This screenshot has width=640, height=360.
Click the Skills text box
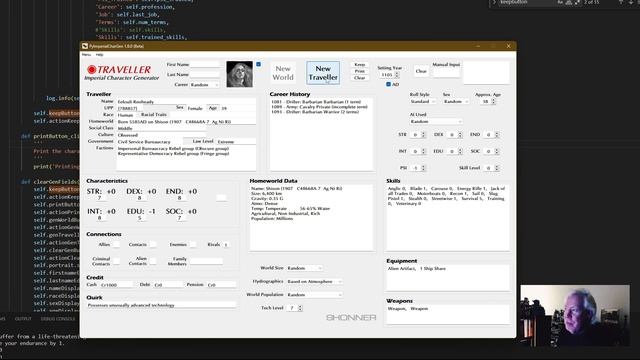[448, 218]
